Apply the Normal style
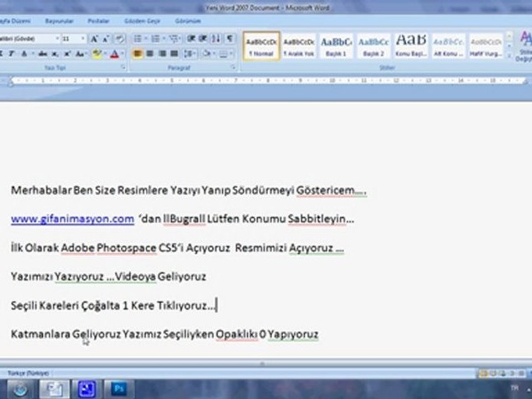 point(261,46)
